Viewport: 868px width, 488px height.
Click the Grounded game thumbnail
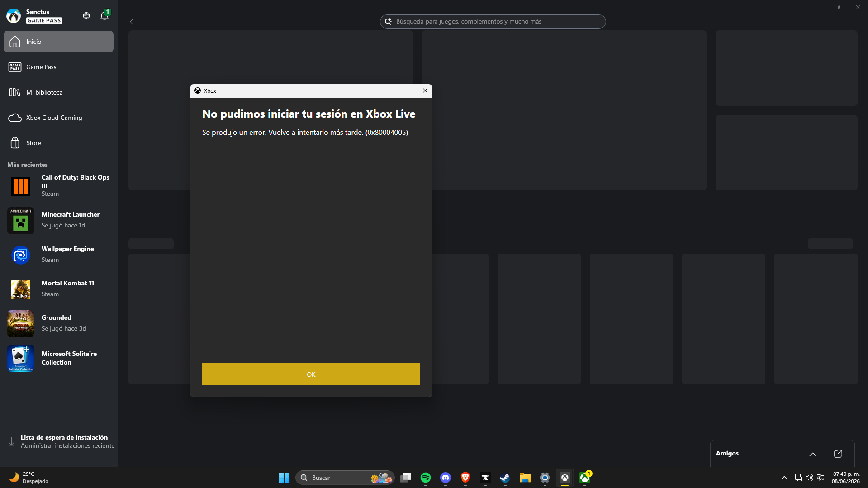click(x=21, y=324)
